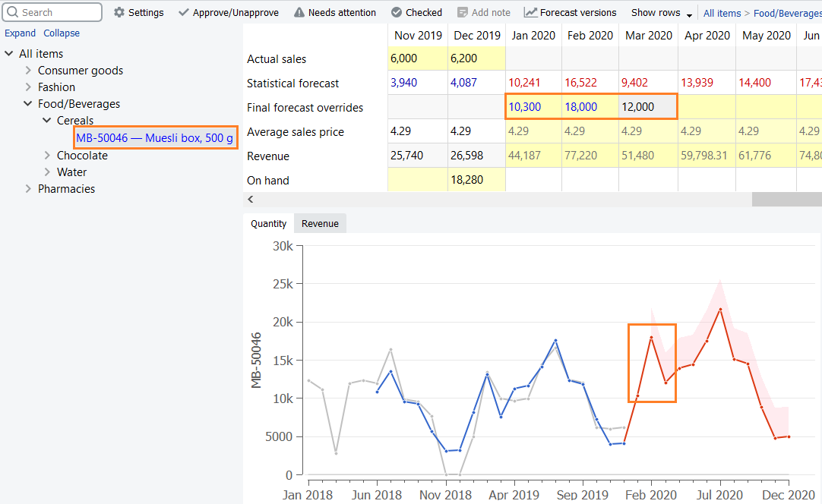Expand the Fashion category

click(28, 87)
